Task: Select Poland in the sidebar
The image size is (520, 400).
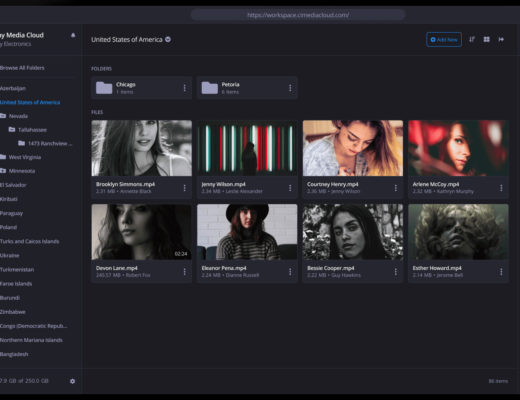Action: [x=8, y=227]
